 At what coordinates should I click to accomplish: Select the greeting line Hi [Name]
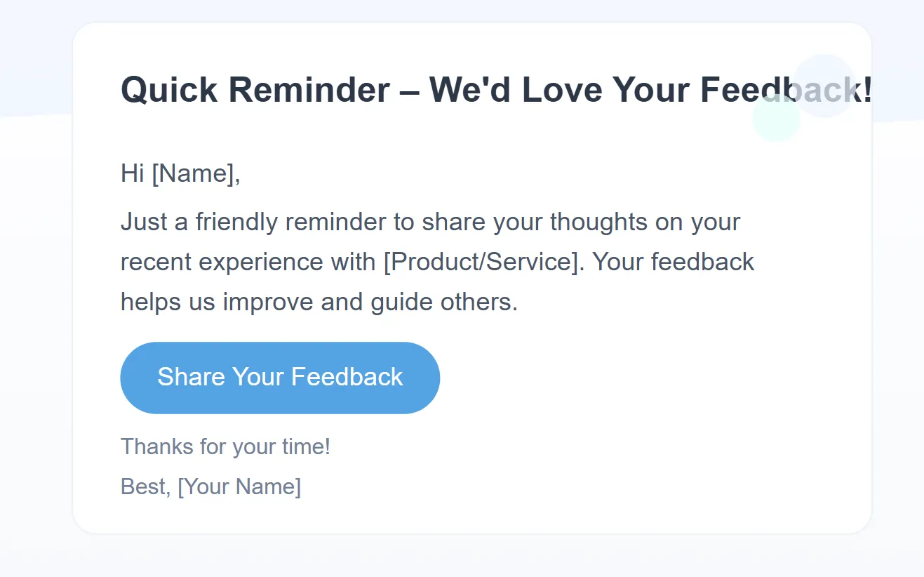pos(180,173)
